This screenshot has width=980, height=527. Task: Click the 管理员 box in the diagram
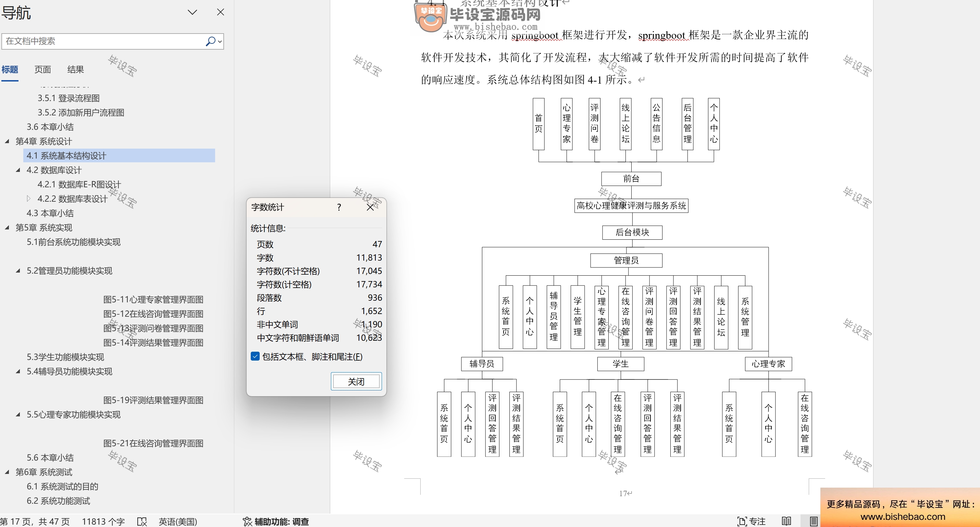click(x=626, y=261)
